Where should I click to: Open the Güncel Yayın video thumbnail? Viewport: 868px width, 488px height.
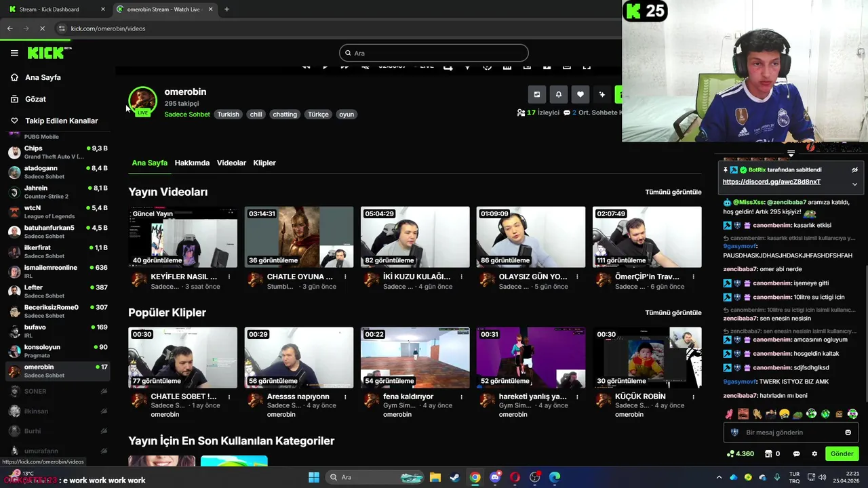tap(183, 237)
